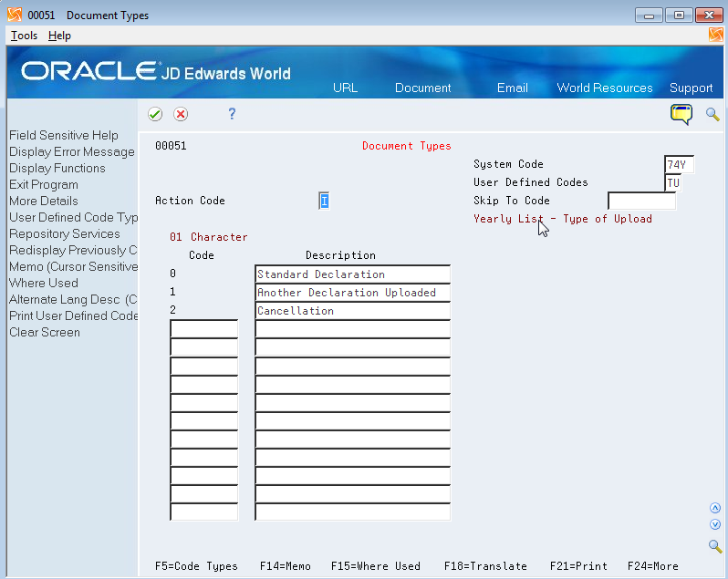Viewport: 728px width, 579px height.
Task: Click F24=More function key
Action: pyautogui.click(x=653, y=566)
